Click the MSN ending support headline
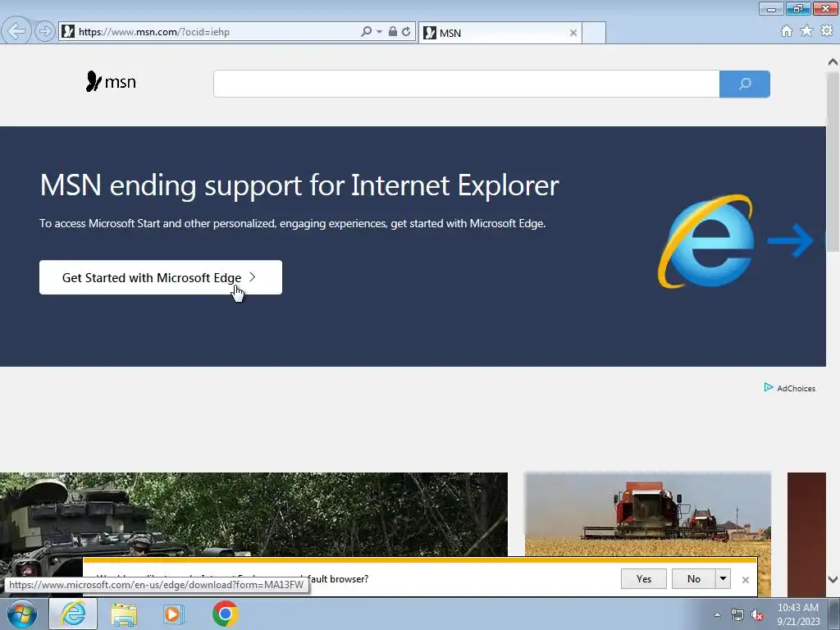Viewport: 840px width, 630px height. point(299,185)
